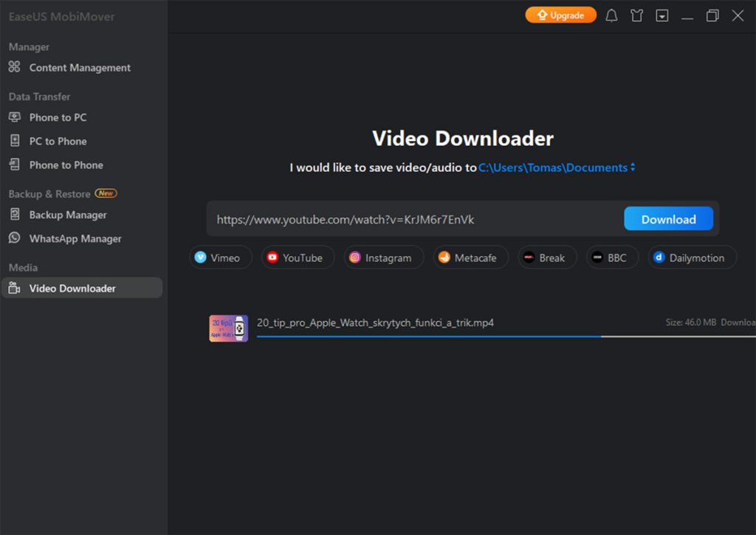Viewport: 756px width, 535px height.
Task: Choose Metacafe site label
Action: pyautogui.click(x=475, y=258)
